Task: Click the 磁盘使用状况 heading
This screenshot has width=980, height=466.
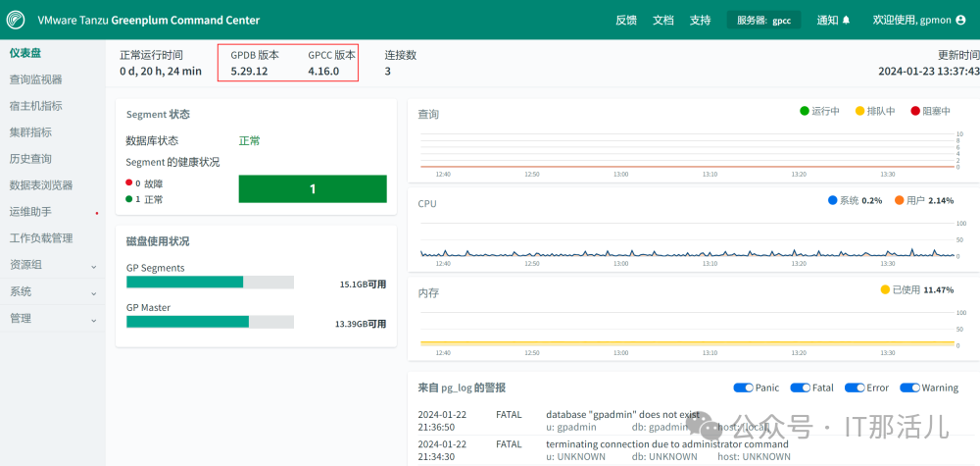Action: [158, 241]
